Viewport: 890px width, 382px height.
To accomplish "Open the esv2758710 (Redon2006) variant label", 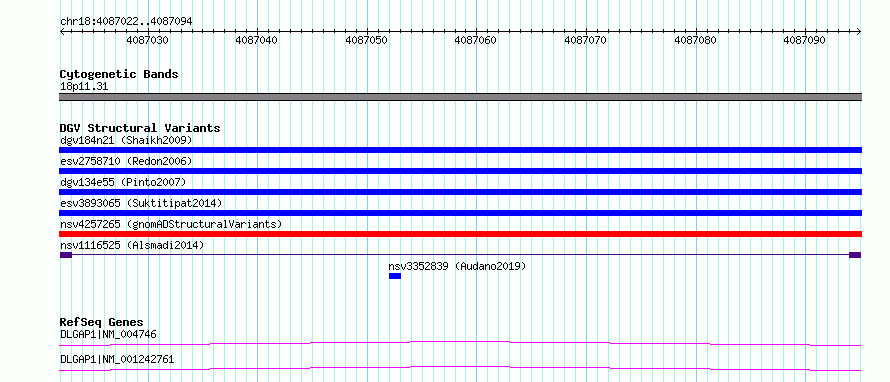I will coord(126,161).
